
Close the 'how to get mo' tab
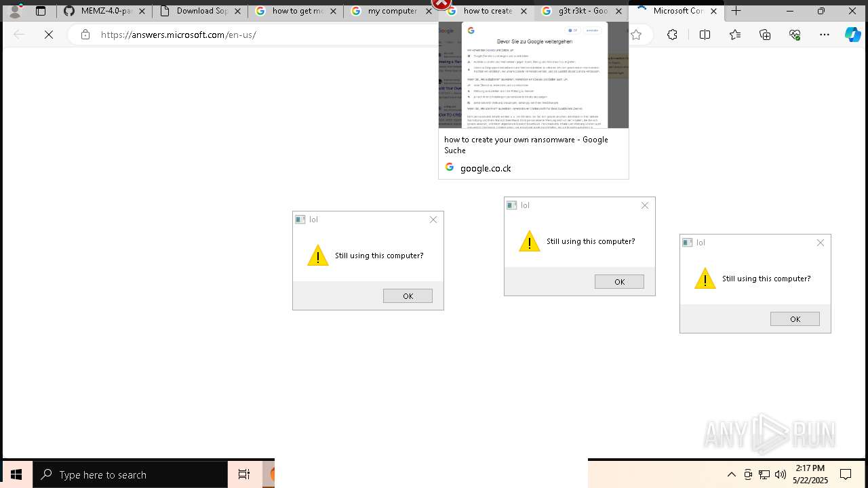[x=333, y=11]
